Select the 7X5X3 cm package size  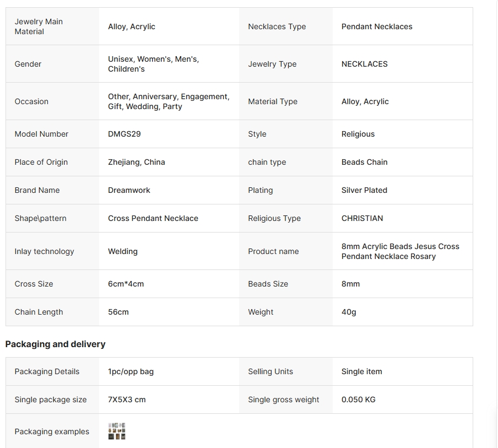tap(127, 400)
